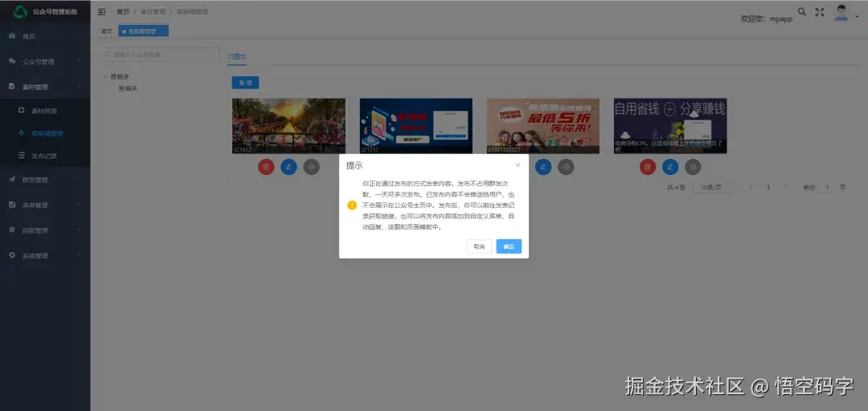Click the blue 新增 button

pyautogui.click(x=245, y=83)
